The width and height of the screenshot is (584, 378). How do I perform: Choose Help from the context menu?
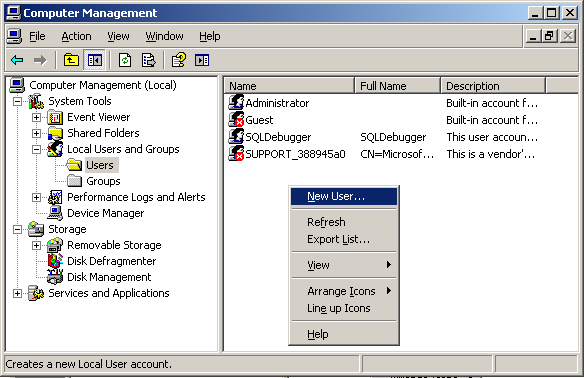344,334
